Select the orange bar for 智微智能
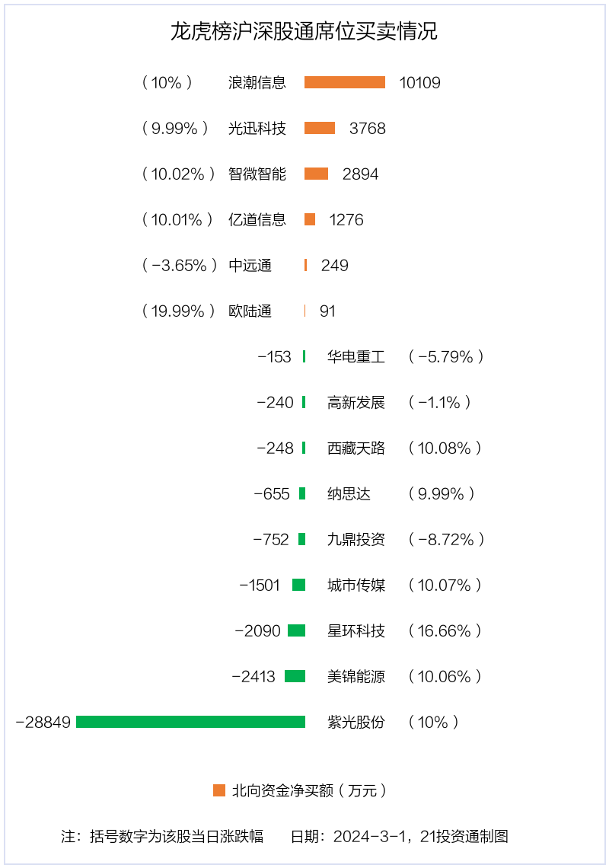Screen dimensions: 609x868 click(316, 174)
